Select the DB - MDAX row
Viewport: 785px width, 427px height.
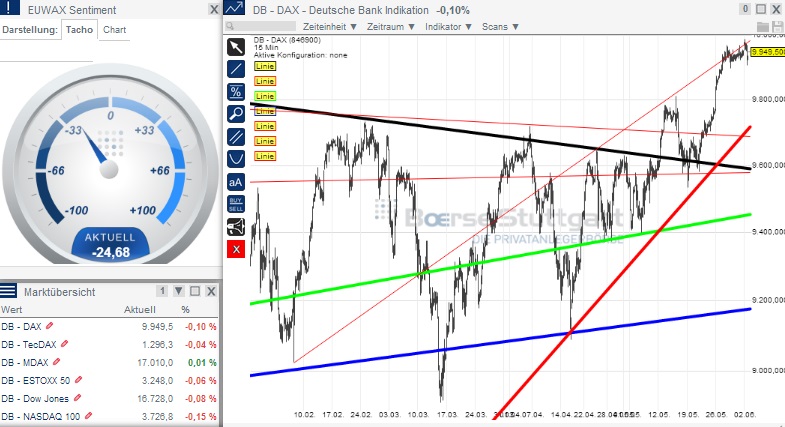point(109,362)
